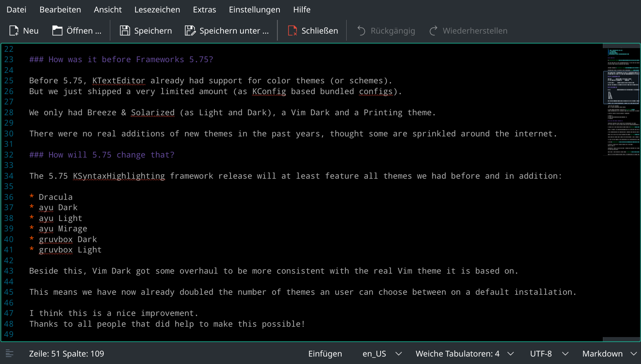This screenshot has height=364, width=641.
Task: Click the Dracula list entry
Action: [x=56, y=197]
